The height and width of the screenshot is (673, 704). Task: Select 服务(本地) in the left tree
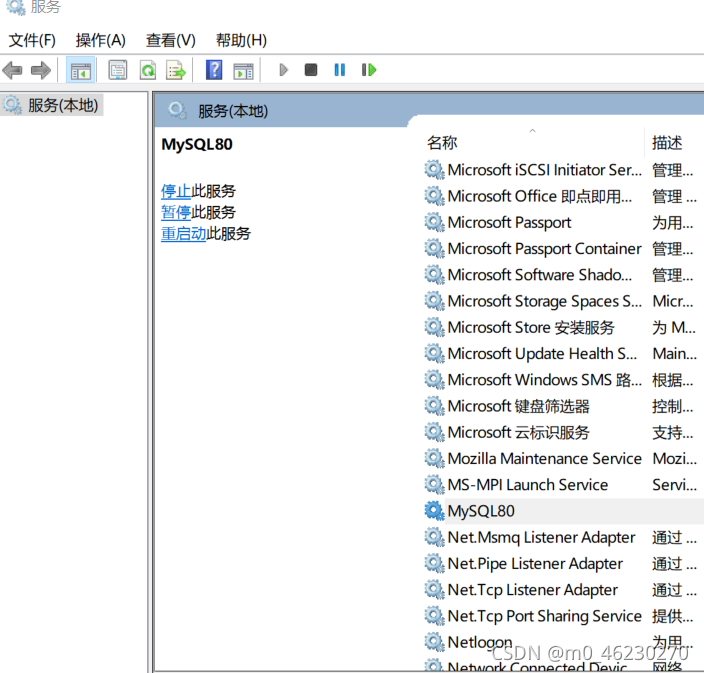[52, 106]
